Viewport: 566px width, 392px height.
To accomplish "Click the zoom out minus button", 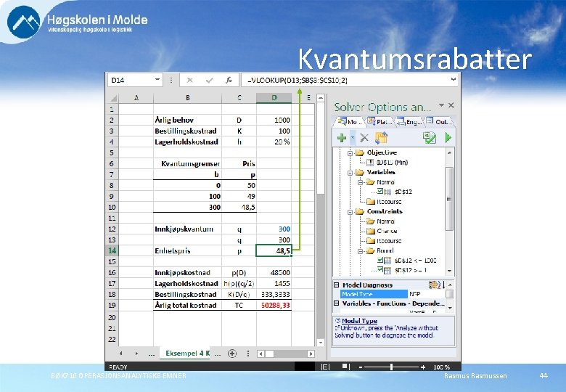I will point(361,367).
